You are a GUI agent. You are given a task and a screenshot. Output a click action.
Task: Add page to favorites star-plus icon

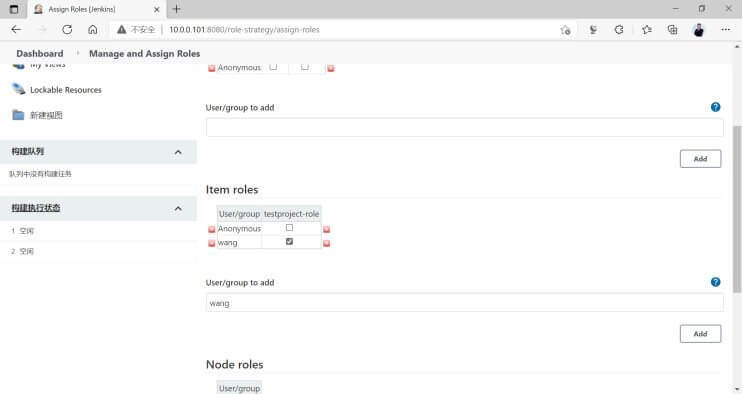click(565, 30)
